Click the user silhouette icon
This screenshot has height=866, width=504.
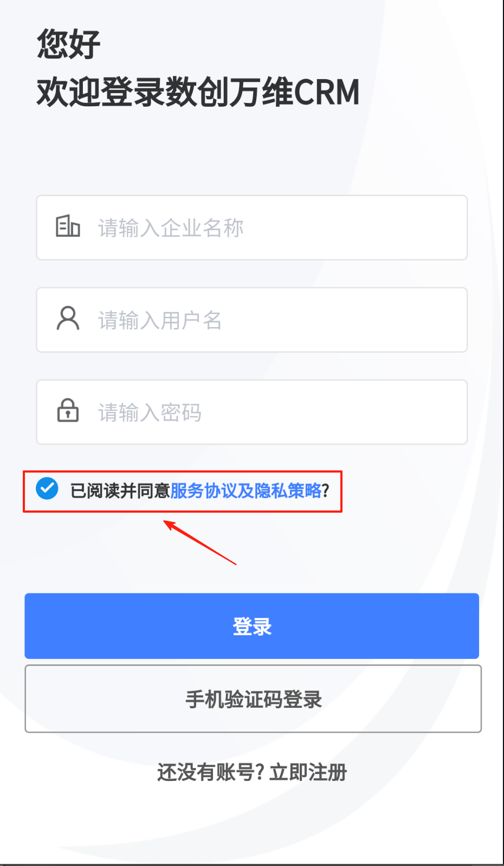coord(68,319)
